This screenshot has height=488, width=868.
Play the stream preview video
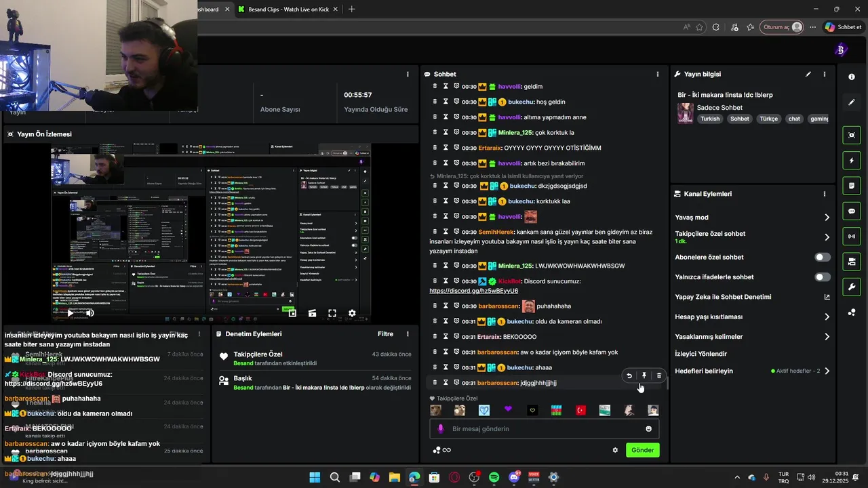pyautogui.click(x=70, y=313)
